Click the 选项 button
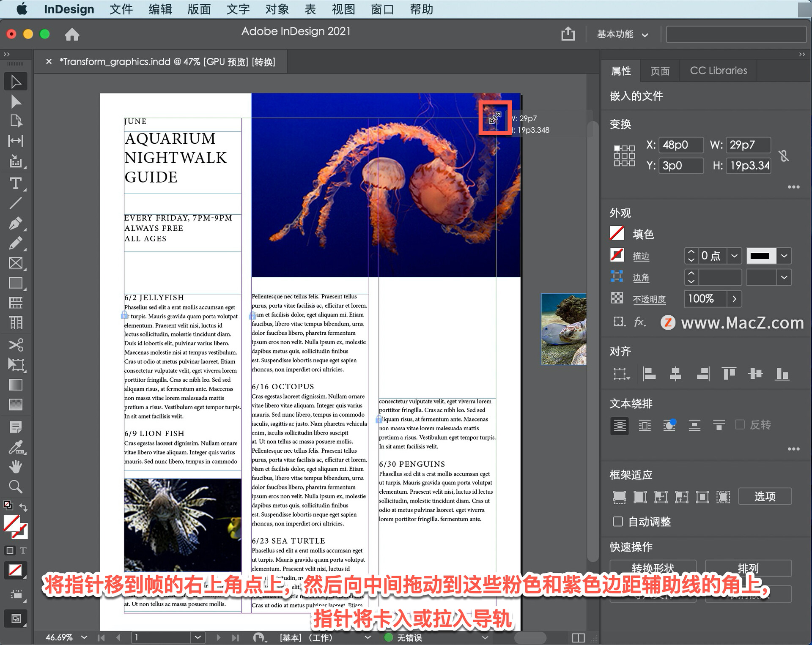This screenshot has width=812, height=645. point(765,496)
